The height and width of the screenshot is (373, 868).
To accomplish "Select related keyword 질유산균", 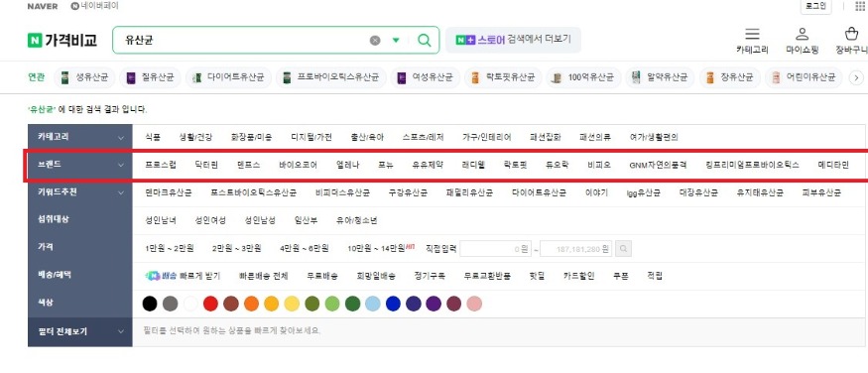I will pos(150,78).
